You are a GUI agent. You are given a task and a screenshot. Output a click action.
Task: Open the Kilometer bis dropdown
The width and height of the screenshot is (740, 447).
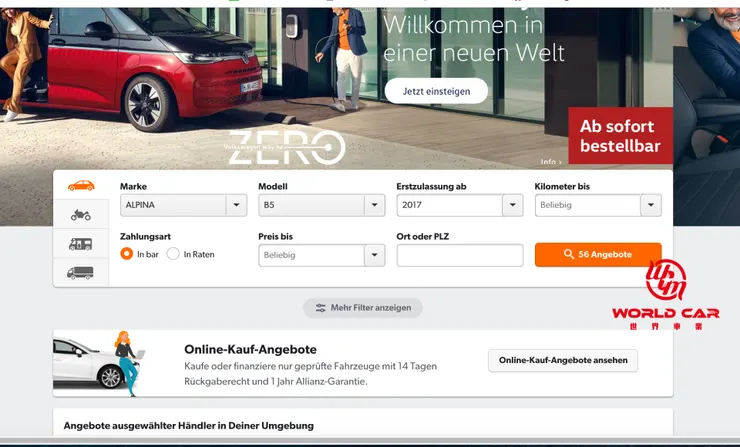pos(598,205)
